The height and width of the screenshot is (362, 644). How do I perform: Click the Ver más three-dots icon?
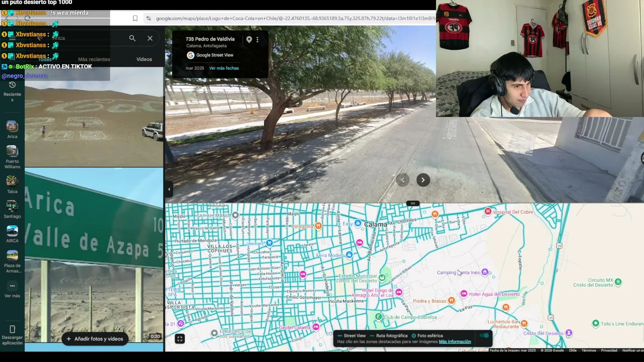(12, 286)
